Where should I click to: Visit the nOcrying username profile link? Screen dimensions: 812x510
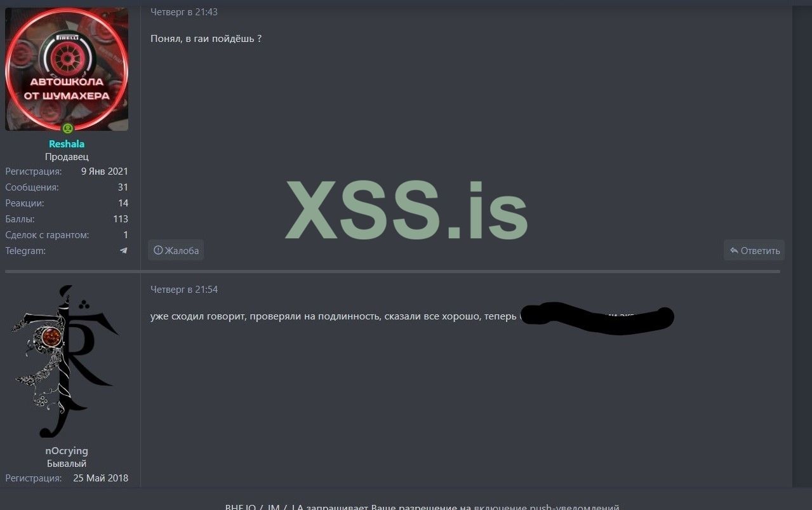pyautogui.click(x=67, y=451)
